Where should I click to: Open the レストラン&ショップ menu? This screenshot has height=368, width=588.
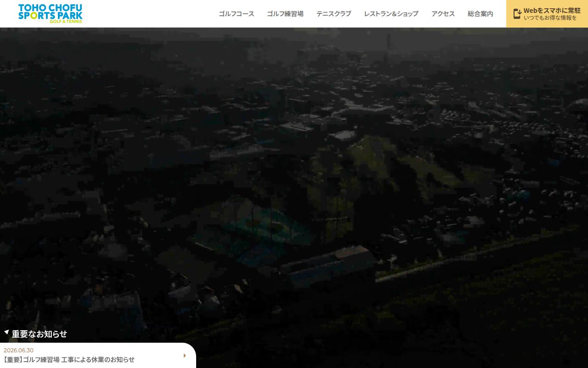(391, 14)
